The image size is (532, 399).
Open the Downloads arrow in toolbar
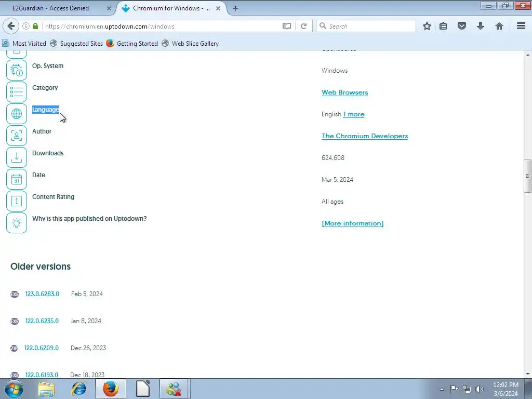tap(481, 26)
